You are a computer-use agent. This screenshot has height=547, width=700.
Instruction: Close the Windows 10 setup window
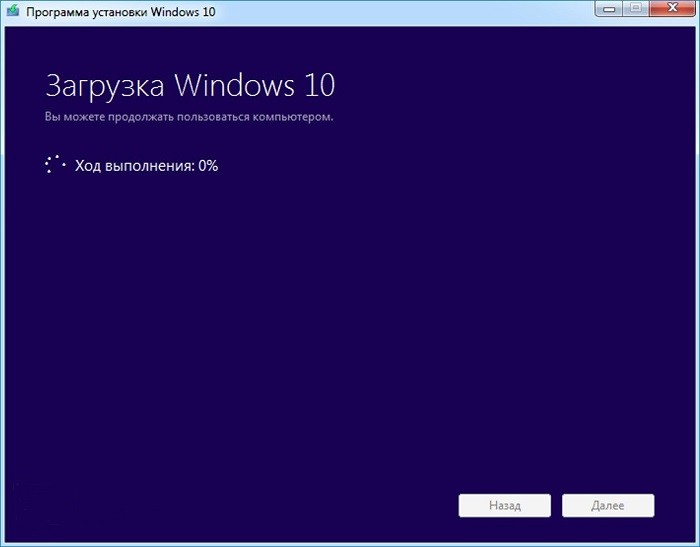pyautogui.click(x=673, y=8)
